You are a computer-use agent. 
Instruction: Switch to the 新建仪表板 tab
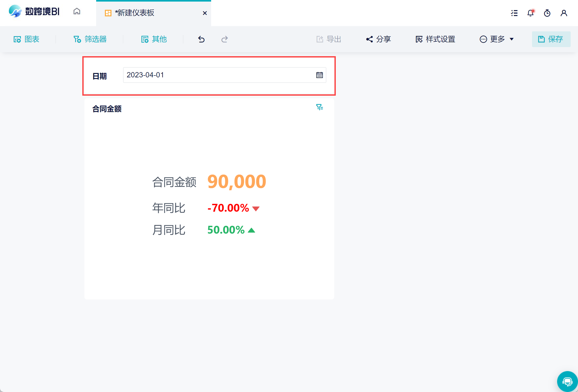(x=135, y=13)
